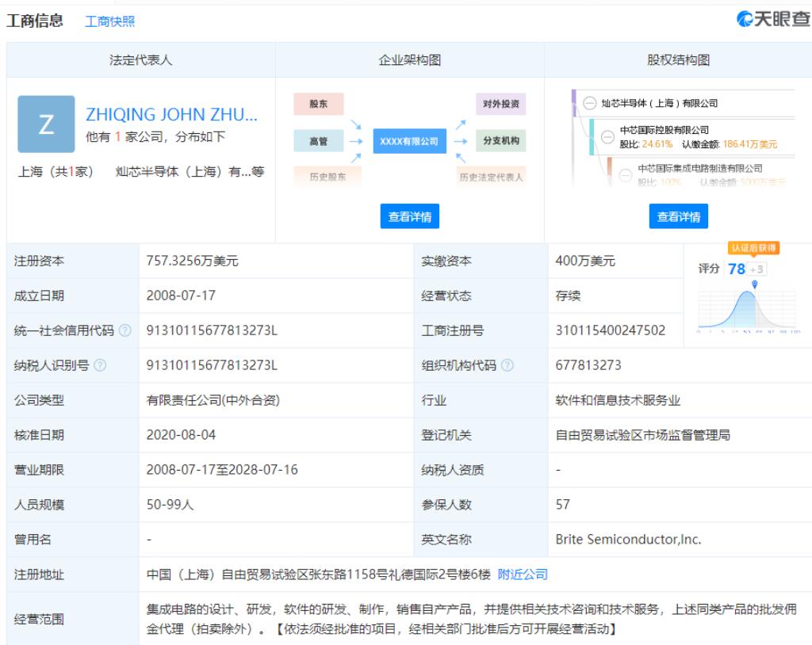Select the 法定代表人 column header
Screen dimensions: 812x645
[x=140, y=60]
